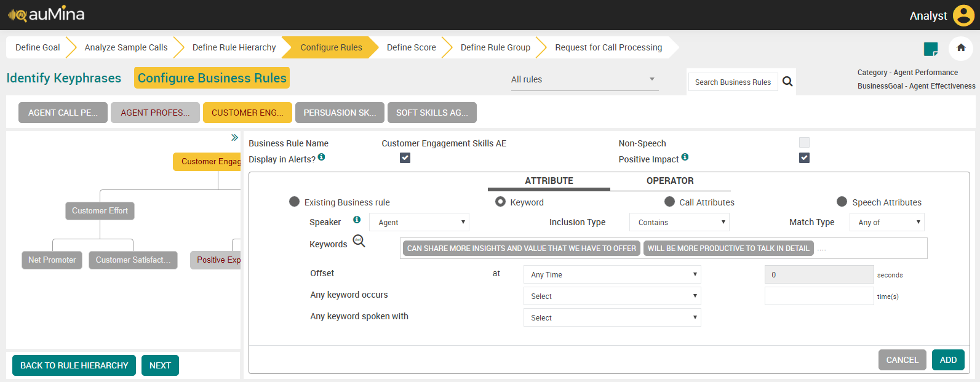Click Customer Engagement Skills AE rule name
Image resolution: width=980 pixels, height=382 pixels.
[444, 143]
